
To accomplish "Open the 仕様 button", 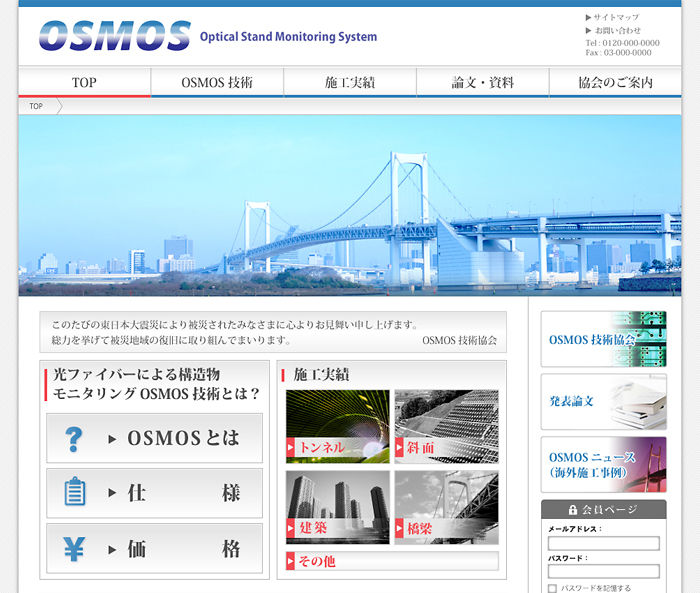I will coord(154,493).
